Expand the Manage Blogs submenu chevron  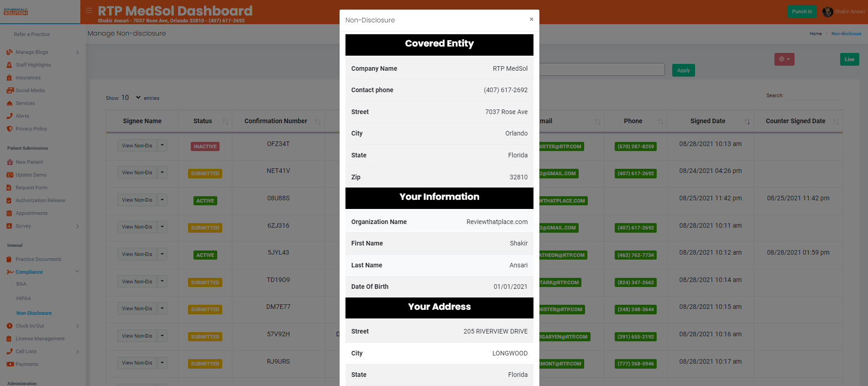coord(78,52)
